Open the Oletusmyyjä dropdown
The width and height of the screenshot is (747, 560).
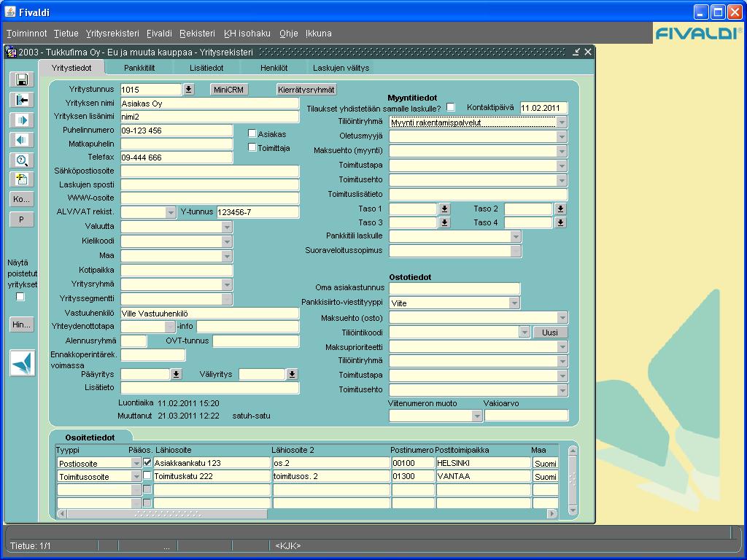562,136
